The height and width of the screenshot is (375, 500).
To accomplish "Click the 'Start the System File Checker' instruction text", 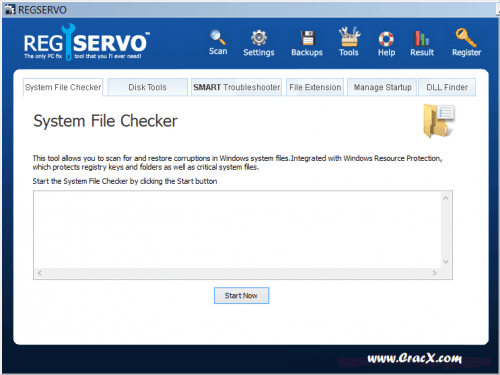I will pos(125,181).
